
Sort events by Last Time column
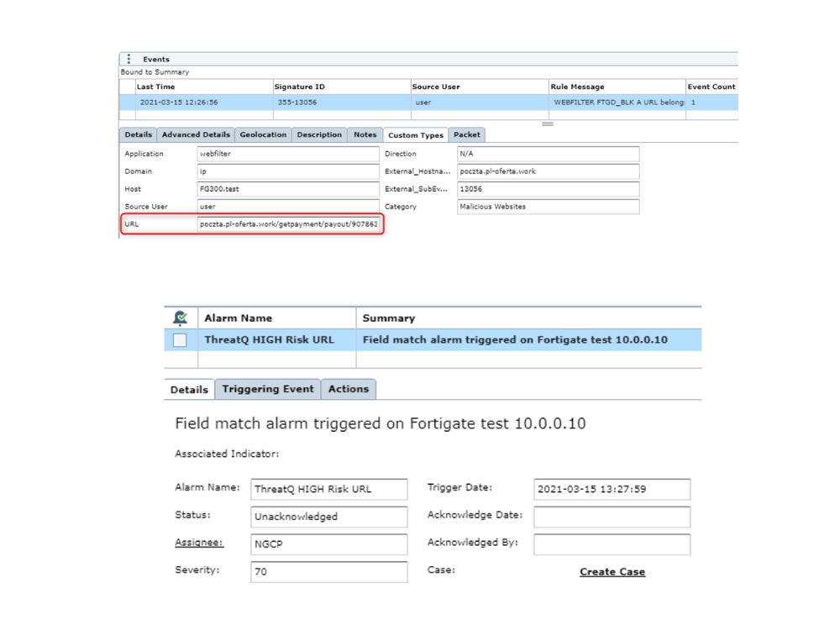(156, 87)
